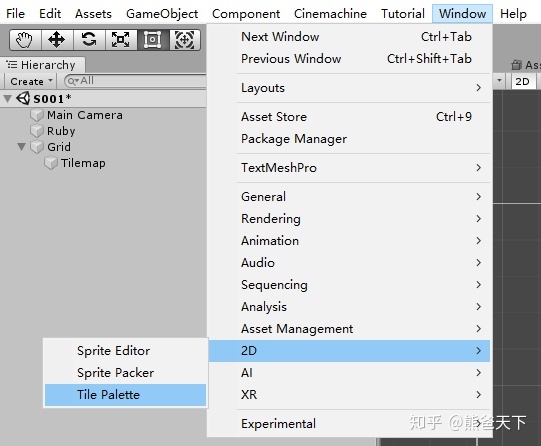Expand the Layouts submenu arrow
The height and width of the screenshot is (446, 541).
pyautogui.click(x=479, y=88)
